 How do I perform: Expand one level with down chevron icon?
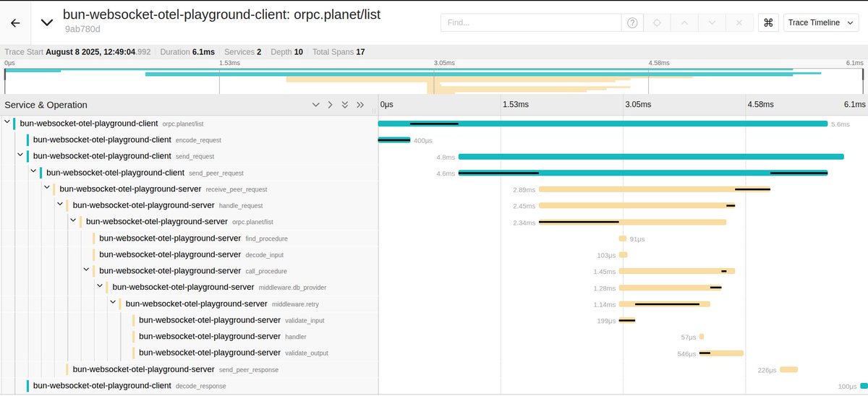pos(315,105)
